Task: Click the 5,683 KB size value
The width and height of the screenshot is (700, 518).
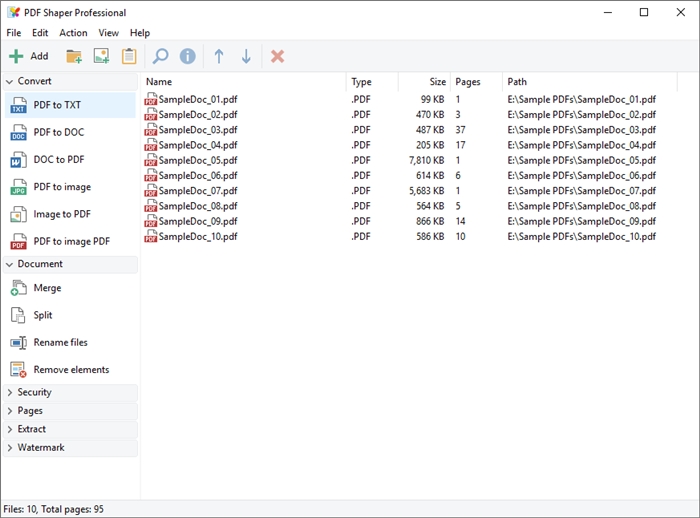Action: click(x=427, y=191)
